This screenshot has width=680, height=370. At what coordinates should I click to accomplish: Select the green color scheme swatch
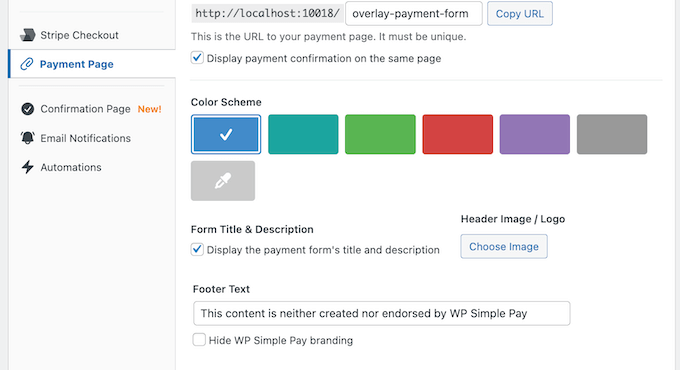coord(380,134)
